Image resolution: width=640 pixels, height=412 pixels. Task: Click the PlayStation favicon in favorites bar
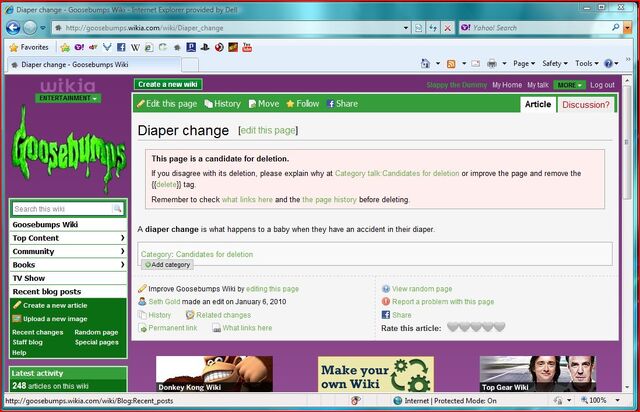(x=205, y=47)
